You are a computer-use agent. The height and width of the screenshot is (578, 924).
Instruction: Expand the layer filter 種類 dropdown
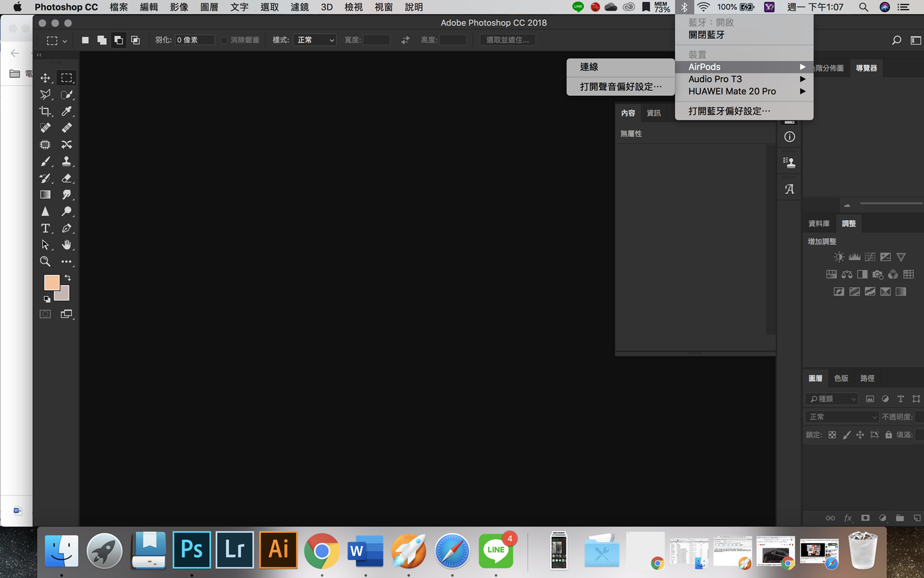click(x=832, y=399)
